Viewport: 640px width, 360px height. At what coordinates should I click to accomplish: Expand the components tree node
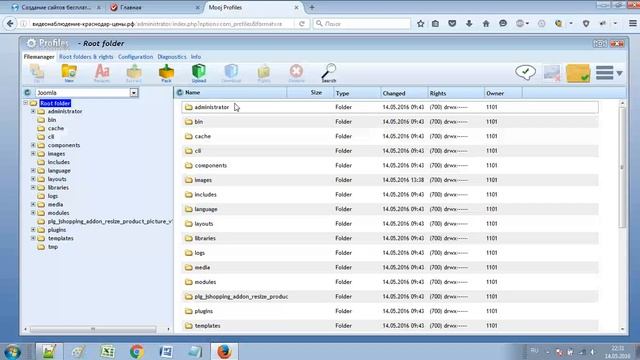pyautogui.click(x=33, y=145)
